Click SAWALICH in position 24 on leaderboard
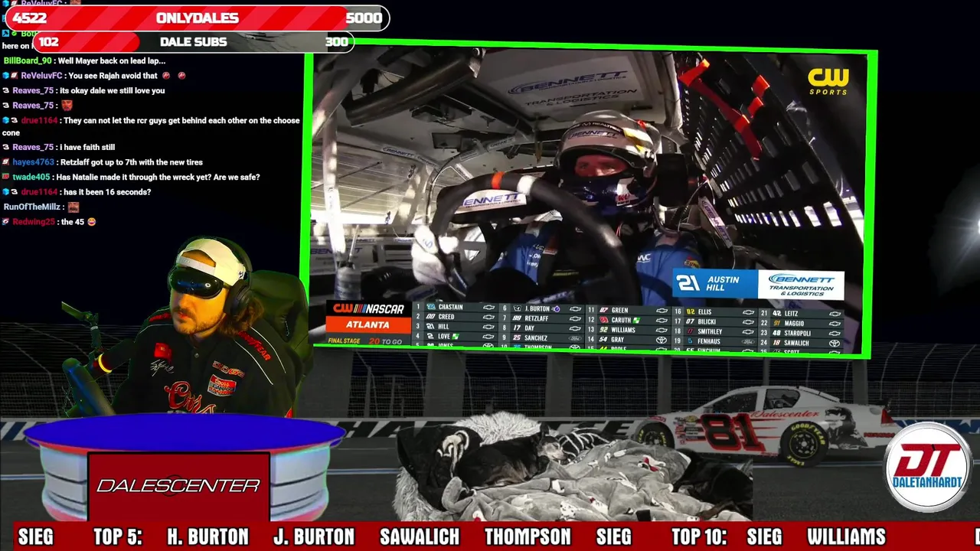Screen dimensions: 980x551 [x=797, y=343]
